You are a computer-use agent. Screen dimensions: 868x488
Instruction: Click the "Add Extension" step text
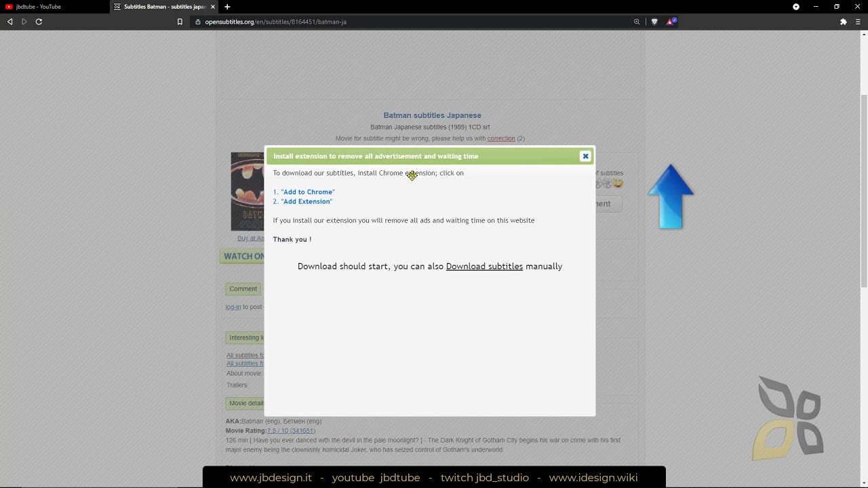point(307,201)
